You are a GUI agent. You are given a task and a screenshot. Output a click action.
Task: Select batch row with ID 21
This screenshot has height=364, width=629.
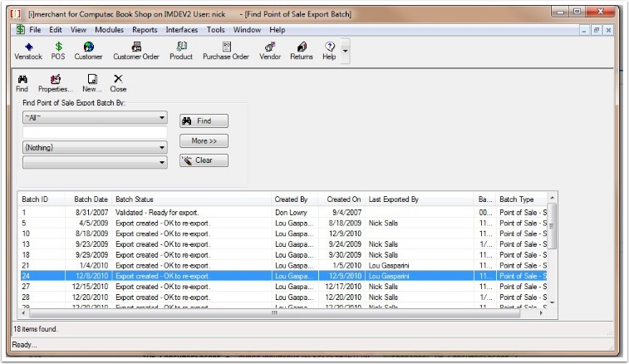(283, 265)
